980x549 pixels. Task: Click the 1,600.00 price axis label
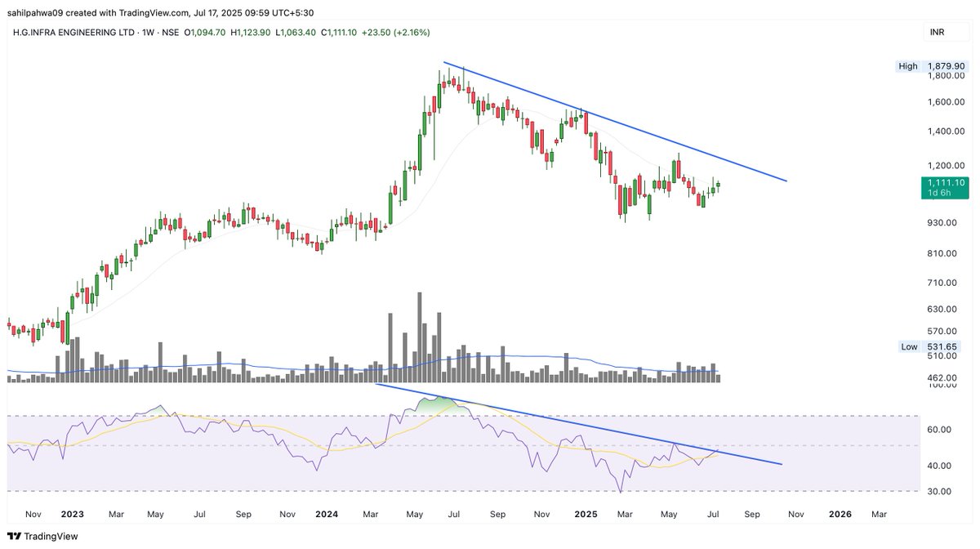pos(946,102)
